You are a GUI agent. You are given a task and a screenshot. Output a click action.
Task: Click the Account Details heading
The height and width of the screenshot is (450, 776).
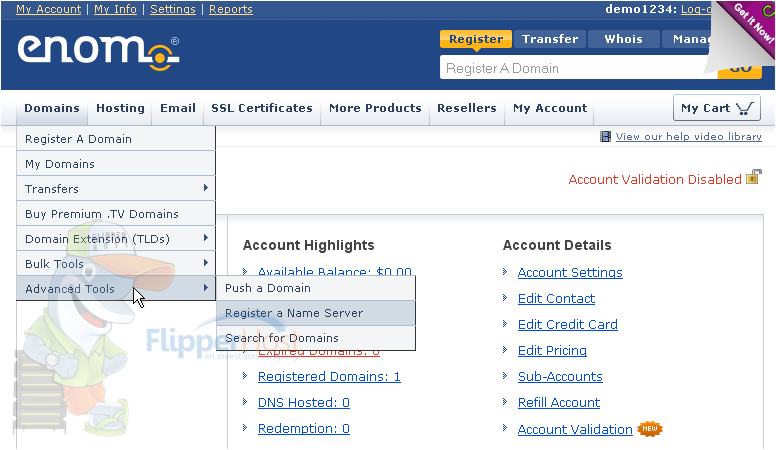coord(557,245)
